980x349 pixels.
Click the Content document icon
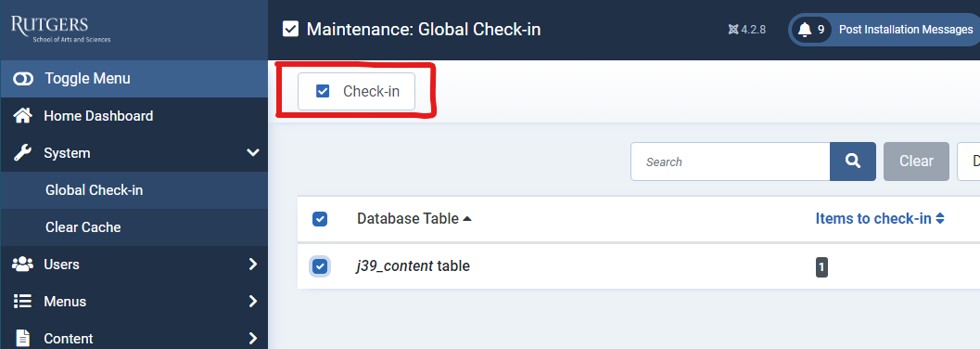pyautogui.click(x=22, y=339)
